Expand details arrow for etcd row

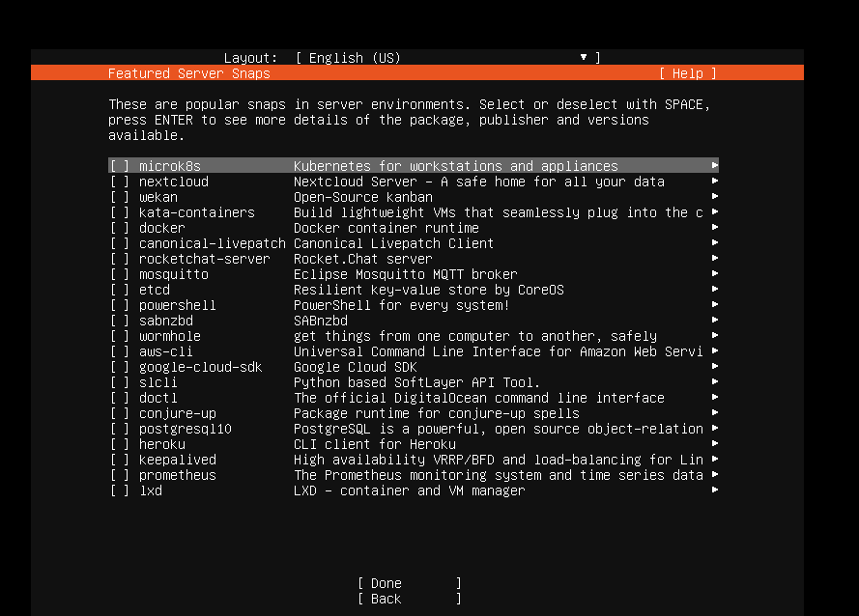coord(714,289)
